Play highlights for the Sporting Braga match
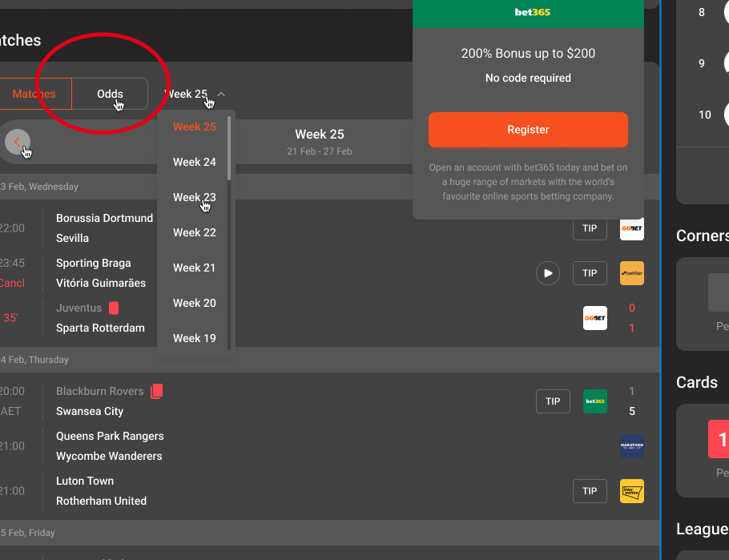Image resolution: width=729 pixels, height=560 pixels. [x=548, y=273]
